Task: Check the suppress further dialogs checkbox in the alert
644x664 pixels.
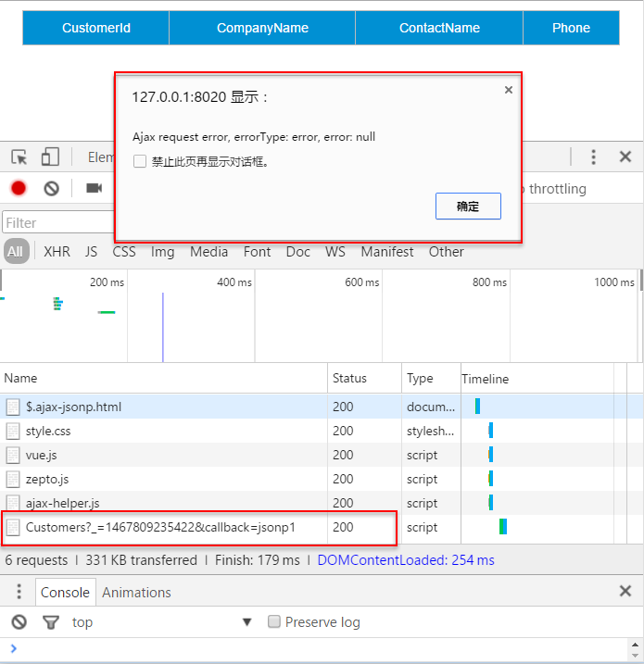Action: click(140, 161)
